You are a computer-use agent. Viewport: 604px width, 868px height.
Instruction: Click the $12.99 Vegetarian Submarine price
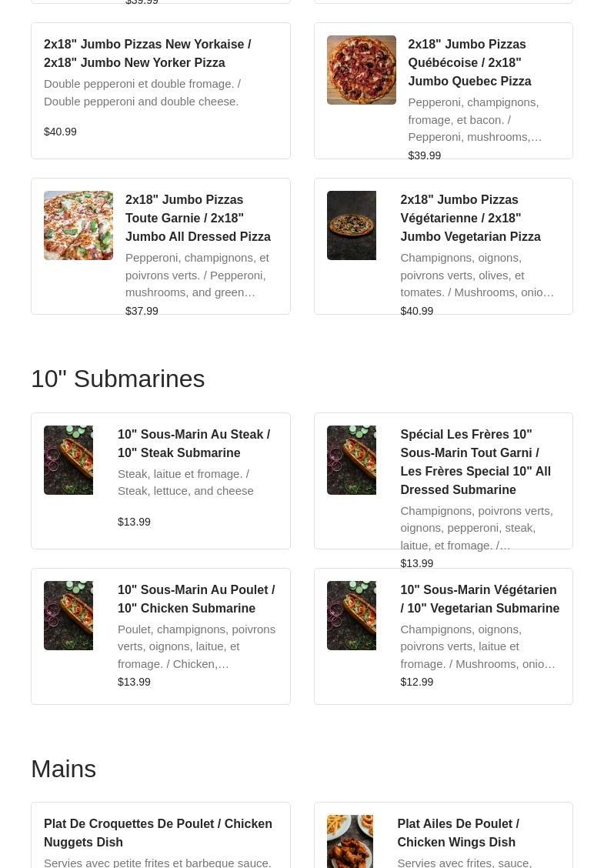(417, 682)
